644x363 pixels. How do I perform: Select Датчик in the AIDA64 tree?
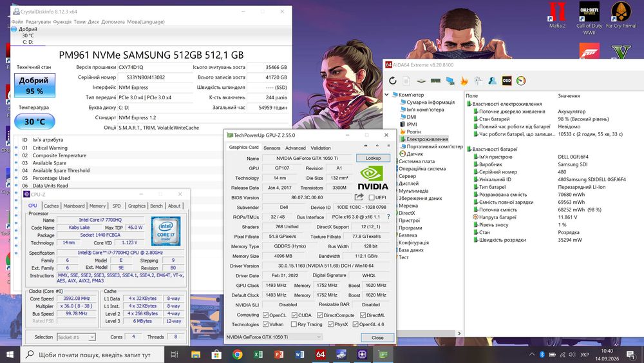(411, 153)
